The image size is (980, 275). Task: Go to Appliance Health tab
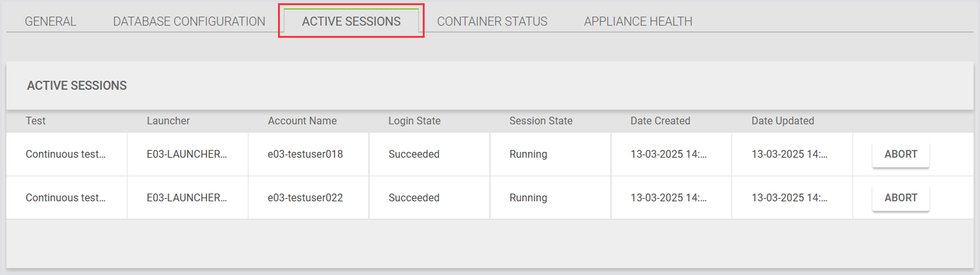pos(638,21)
